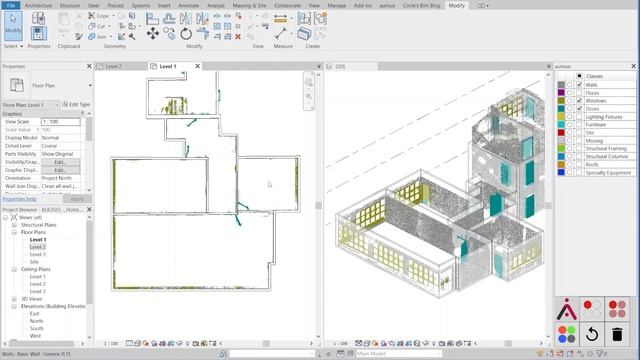Viewport: 640px width, 360px height.
Task: Collapse the Elevations (Building Elevation) node
Action: pyautogui.click(x=14, y=307)
